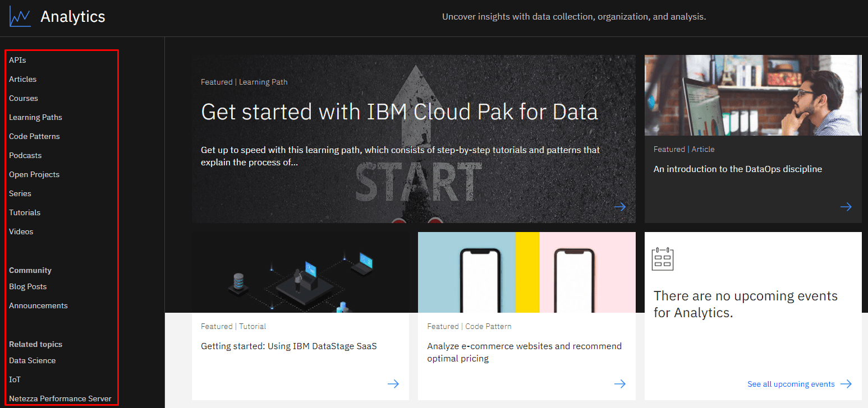Click arrow icon on e-commerce pricing code pattern card
The height and width of the screenshot is (408, 868).
click(619, 384)
